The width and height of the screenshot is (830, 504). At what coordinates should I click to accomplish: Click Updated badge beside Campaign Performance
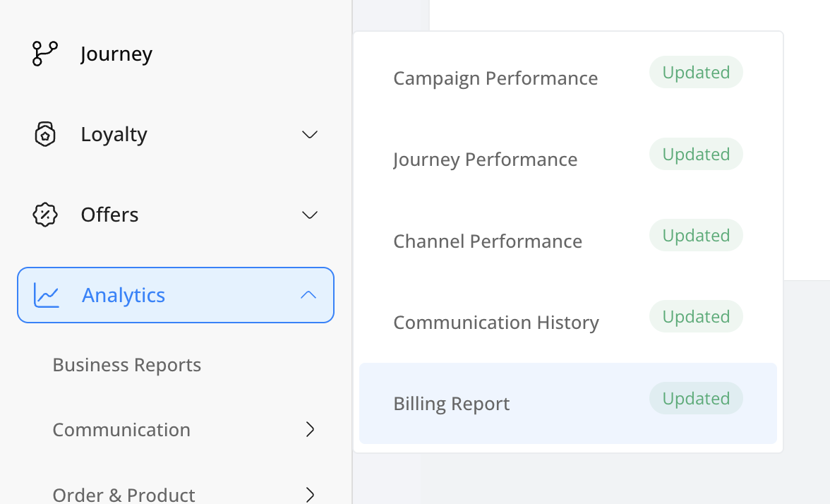pyautogui.click(x=696, y=72)
